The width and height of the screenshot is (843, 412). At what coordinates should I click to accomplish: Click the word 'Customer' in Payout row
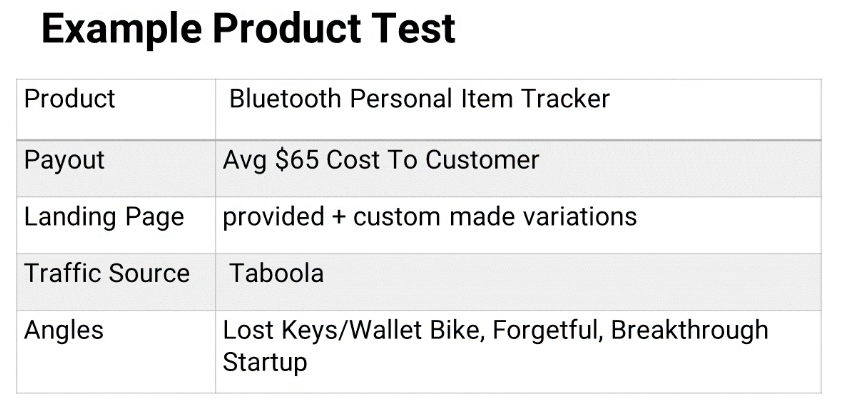pyautogui.click(x=482, y=160)
